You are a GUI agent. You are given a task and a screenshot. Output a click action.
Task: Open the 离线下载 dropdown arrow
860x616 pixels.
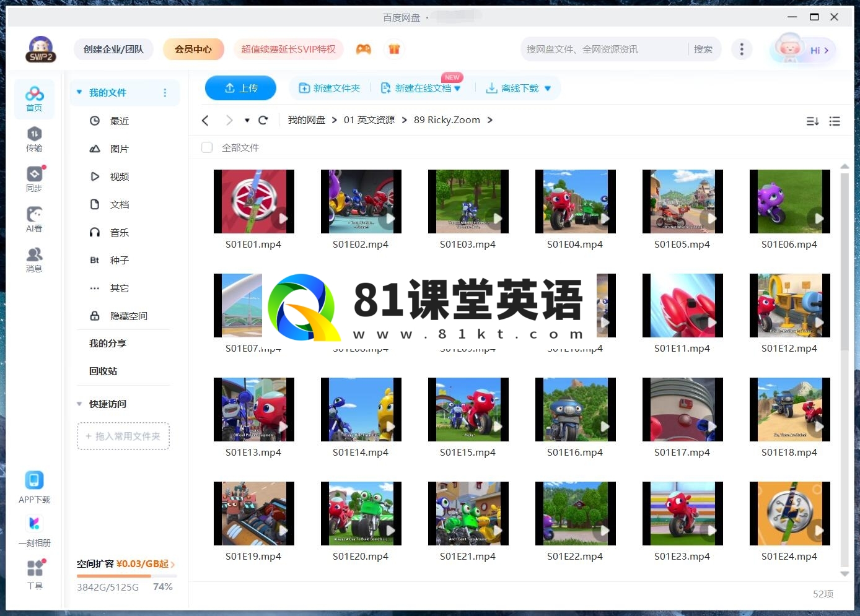548,89
